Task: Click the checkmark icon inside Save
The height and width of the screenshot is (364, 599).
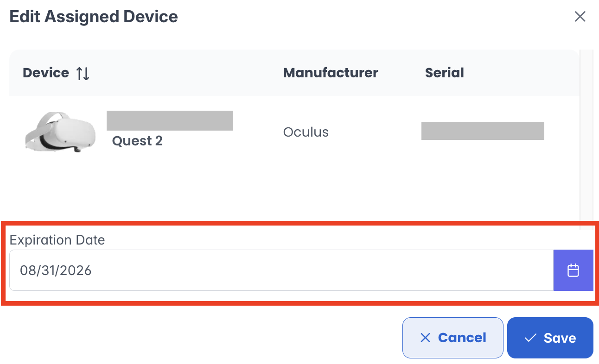Action: coord(530,338)
